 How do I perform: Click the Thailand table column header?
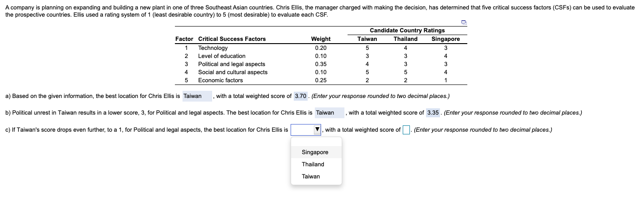(x=405, y=39)
